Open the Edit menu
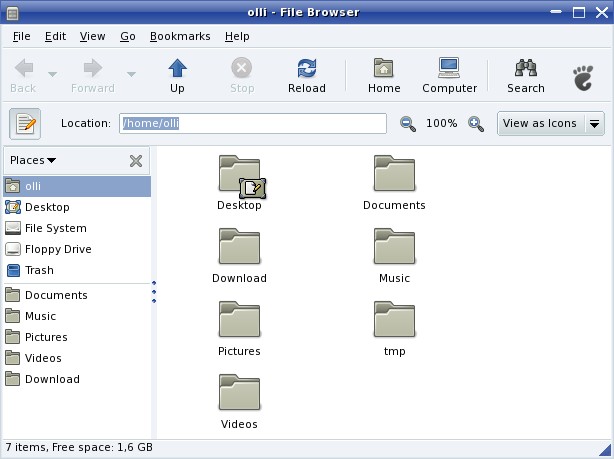Image resolution: width=614 pixels, height=459 pixels. coord(55,36)
